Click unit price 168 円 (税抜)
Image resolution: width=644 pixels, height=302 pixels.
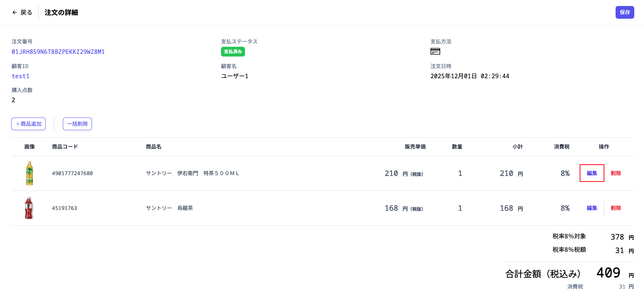tap(404, 208)
